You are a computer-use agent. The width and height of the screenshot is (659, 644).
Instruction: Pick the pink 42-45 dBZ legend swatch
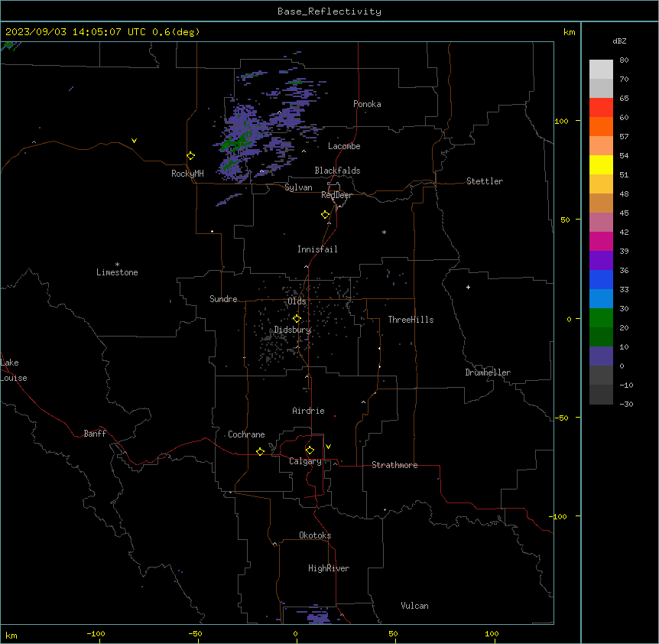click(601, 222)
